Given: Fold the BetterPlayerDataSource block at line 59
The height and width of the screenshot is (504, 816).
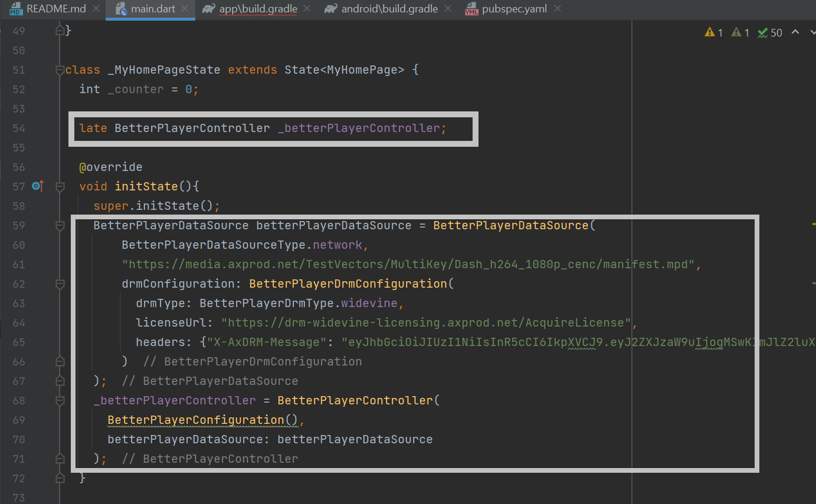Looking at the screenshot, I should (59, 225).
